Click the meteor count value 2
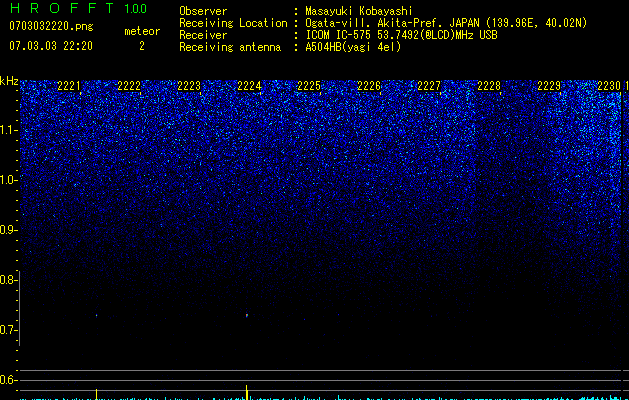The height and width of the screenshot is (400, 629). (x=142, y=46)
